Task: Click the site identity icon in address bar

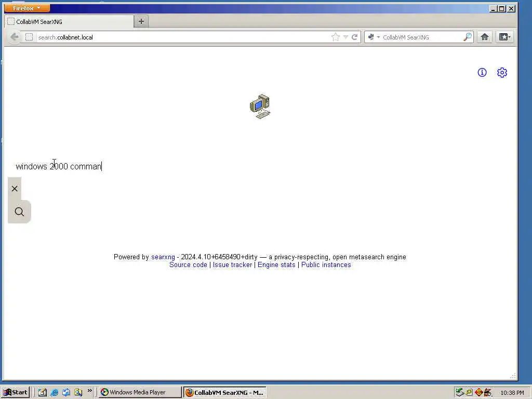Action: point(29,37)
